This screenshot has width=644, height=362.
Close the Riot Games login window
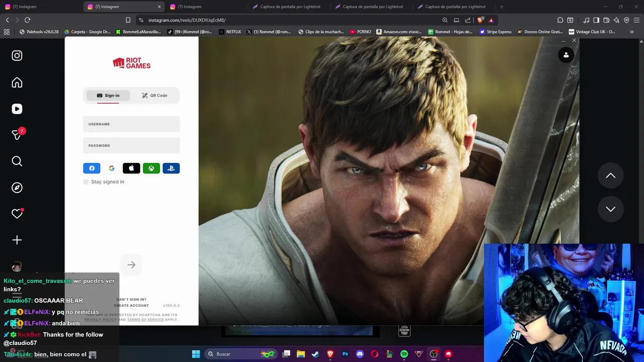click(x=574, y=40)
